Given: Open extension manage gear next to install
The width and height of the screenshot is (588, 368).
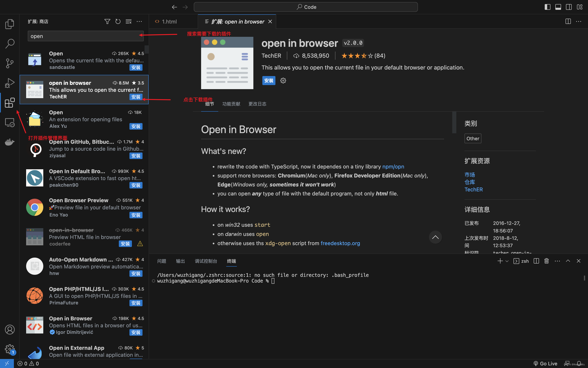Looking at the screenshot, I should [x=283, y=81].
